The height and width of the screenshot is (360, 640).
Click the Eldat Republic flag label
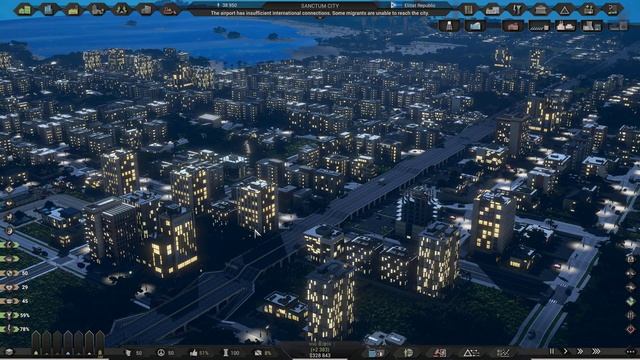pyautogui.click(x=413, y=5)
